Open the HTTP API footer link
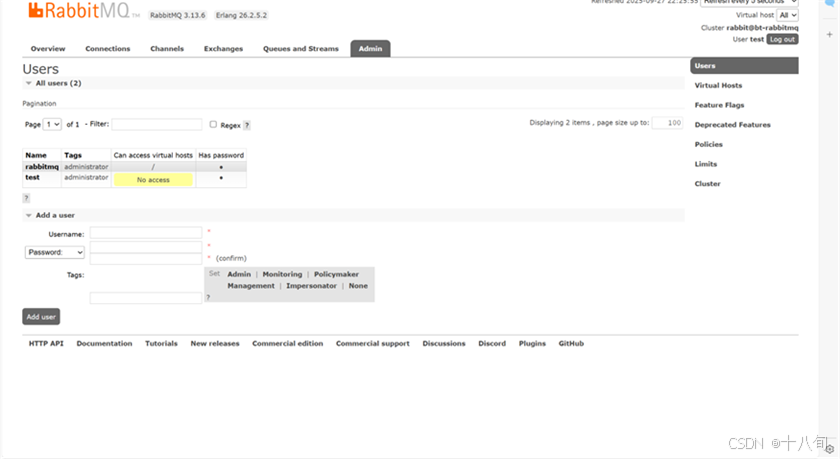The image size is (840, 459). coord(46,344)
